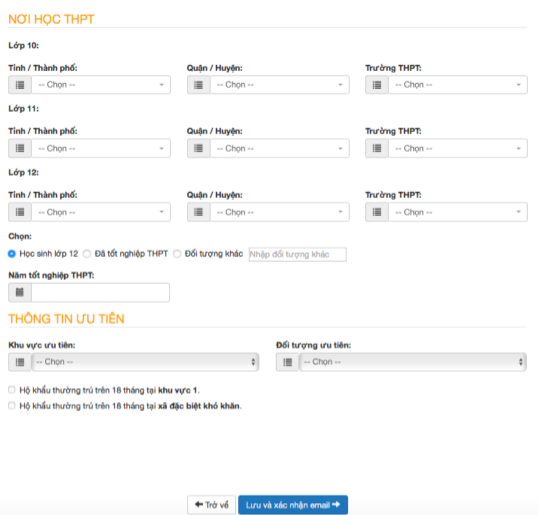
Task: Click list icon beside Lớp 10 Tỉnh / Thành phố
Action: click(20, 85)
